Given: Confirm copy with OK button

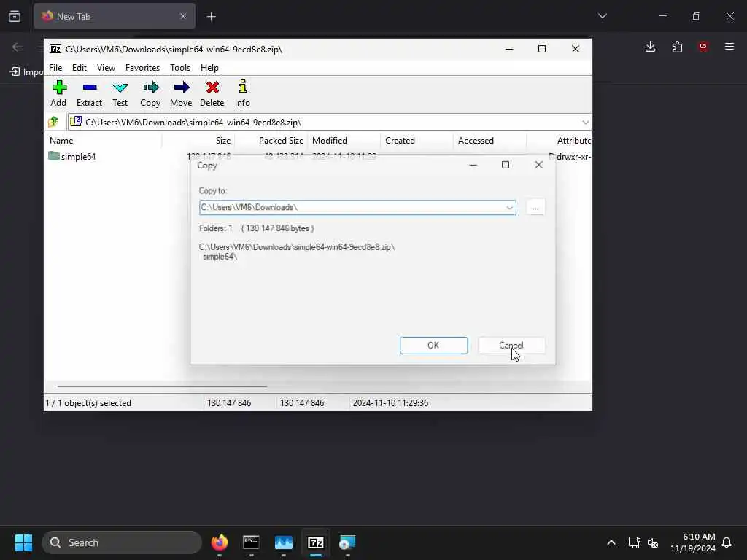Looking at the screenshot, I should (433, 345).
